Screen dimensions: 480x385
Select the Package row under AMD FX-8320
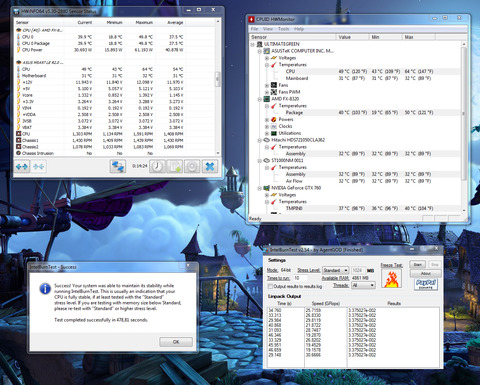tap(356, 113)
